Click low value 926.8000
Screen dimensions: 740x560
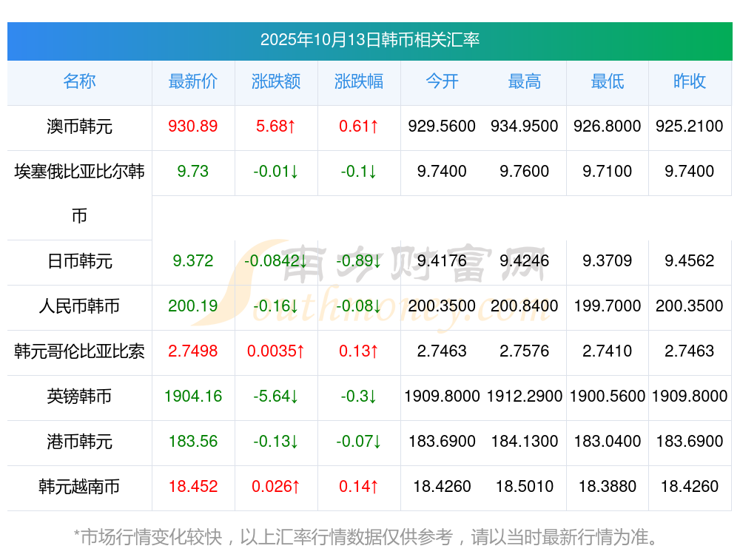point(608,126)
